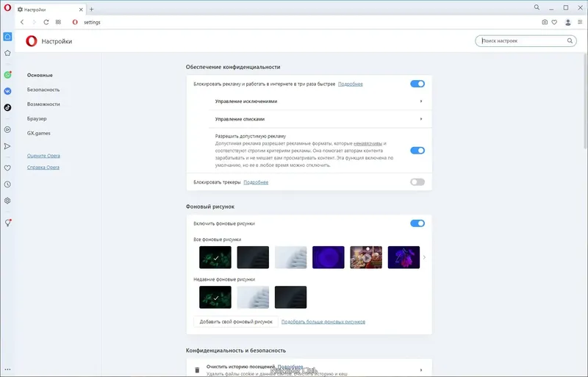The height and width of the screenshot is (377, 588).
Task: Go back with the back arrow
Action: click(22, 22)
